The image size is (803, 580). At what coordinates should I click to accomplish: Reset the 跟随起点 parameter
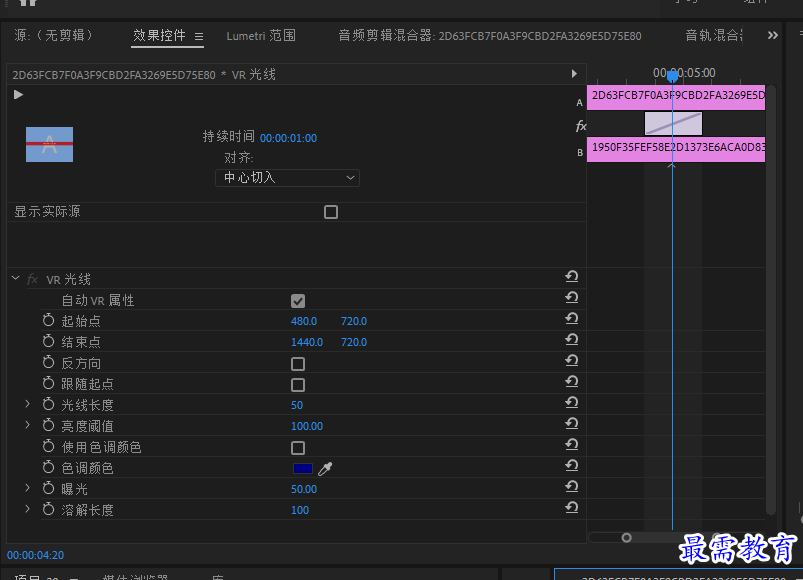coord(572,382)
